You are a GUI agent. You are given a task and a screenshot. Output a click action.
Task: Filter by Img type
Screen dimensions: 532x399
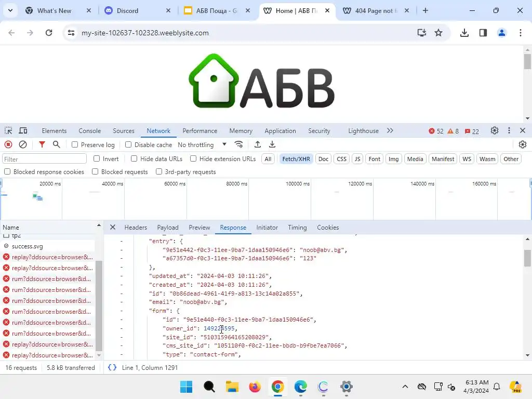tap(394, 159)
